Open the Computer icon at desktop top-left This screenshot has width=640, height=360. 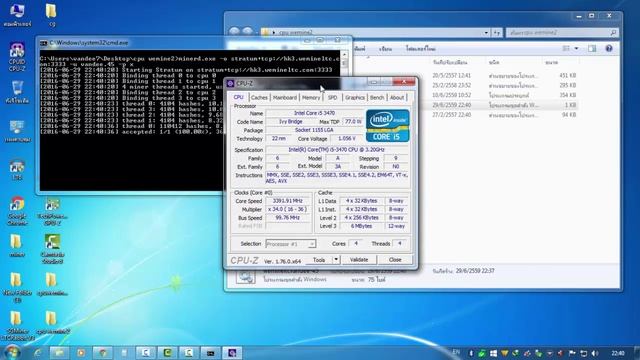coord(17,15)
